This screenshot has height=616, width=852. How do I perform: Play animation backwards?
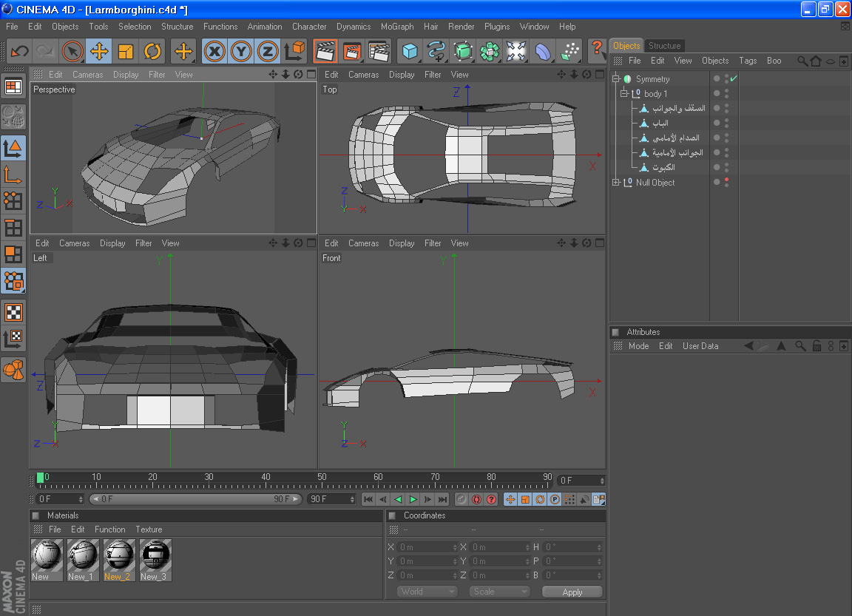pyautogui.click(x=399, y=499)
